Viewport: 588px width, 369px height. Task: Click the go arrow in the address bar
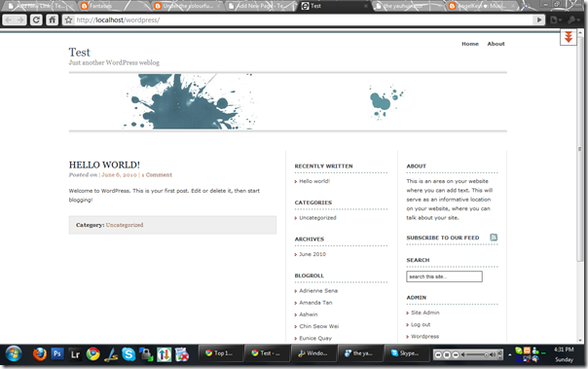click(539, 19)
